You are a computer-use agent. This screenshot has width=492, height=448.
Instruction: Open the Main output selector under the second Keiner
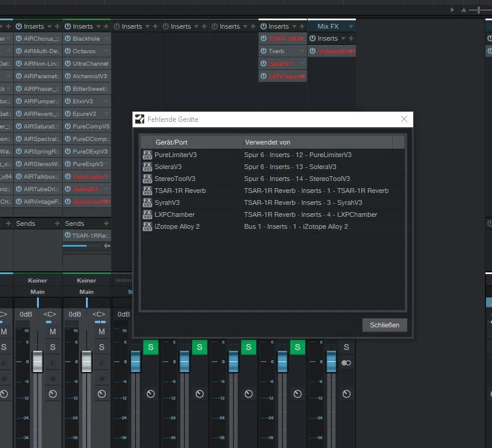point(87,291)
